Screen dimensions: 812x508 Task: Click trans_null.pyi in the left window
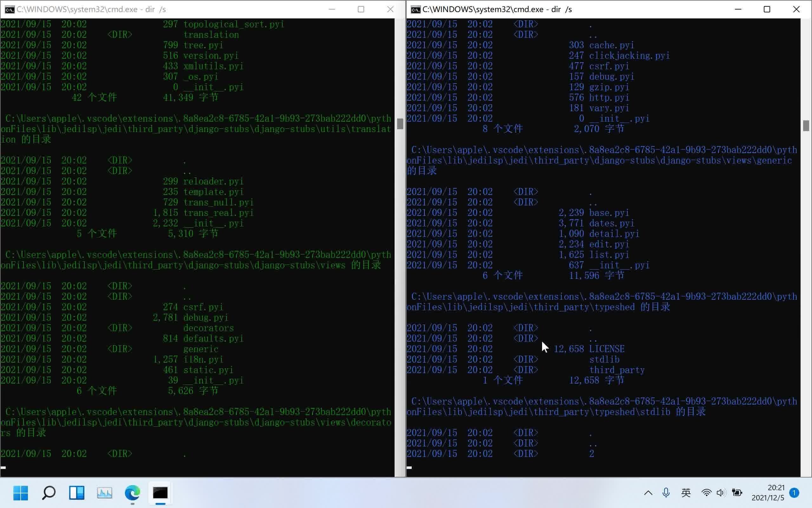[219, 202]
